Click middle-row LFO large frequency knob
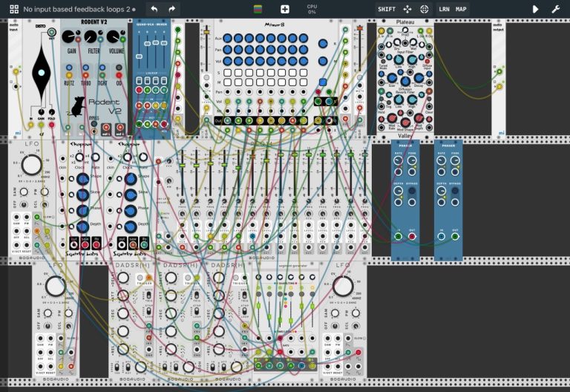The height and width of the screenshot is (392, 570). (x=32, y=165)
